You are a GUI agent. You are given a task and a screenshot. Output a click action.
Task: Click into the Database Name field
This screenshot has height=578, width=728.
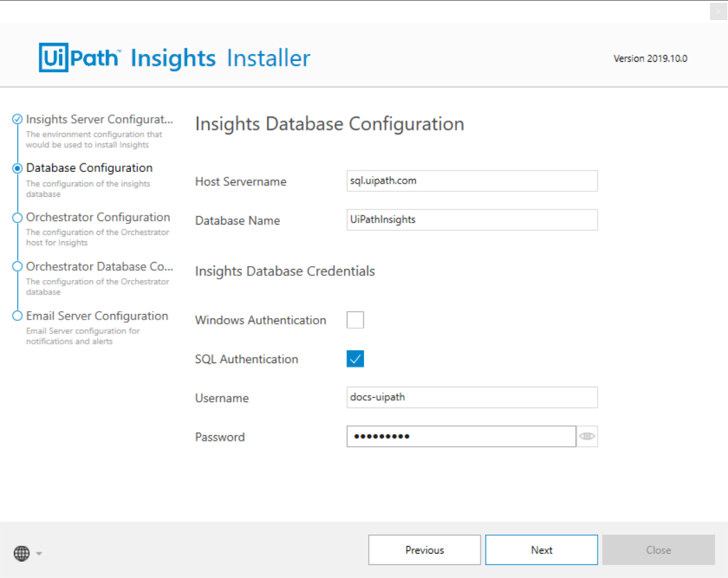471,220
